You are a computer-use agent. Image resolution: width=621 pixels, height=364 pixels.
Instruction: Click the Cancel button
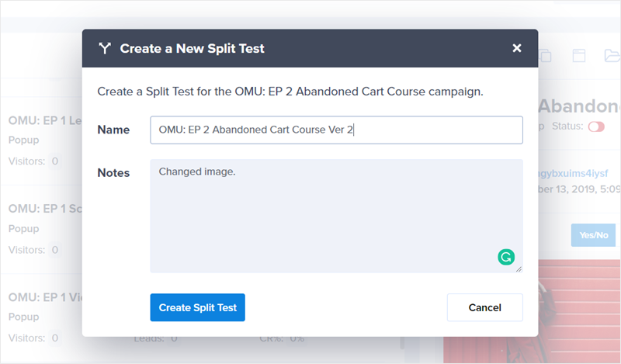pos(484,307)
